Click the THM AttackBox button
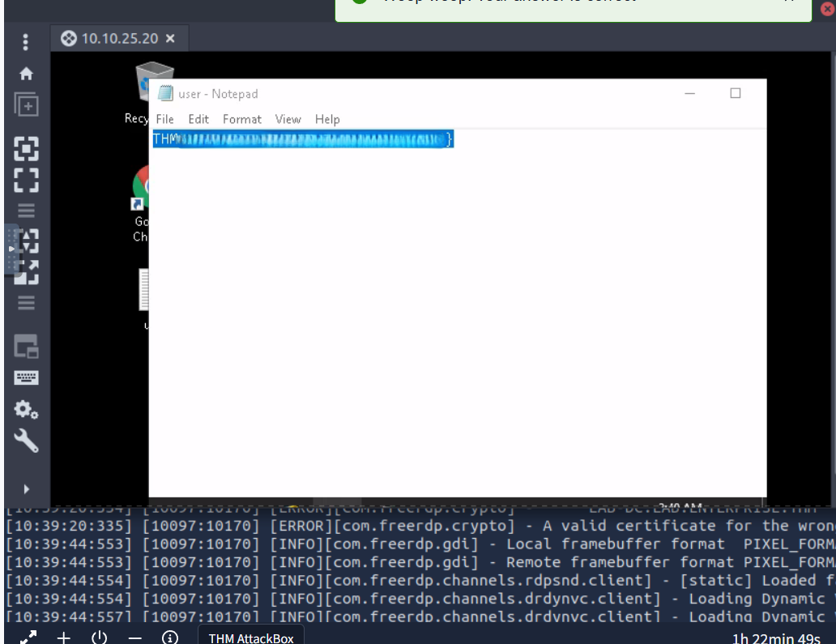The width and height of the screenshot is (836, 644). click(251, 638)
